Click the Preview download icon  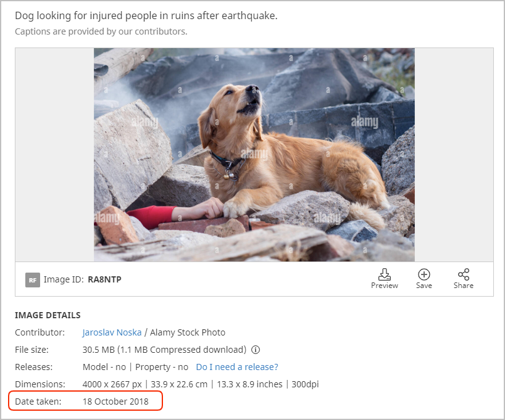[384, 274]
